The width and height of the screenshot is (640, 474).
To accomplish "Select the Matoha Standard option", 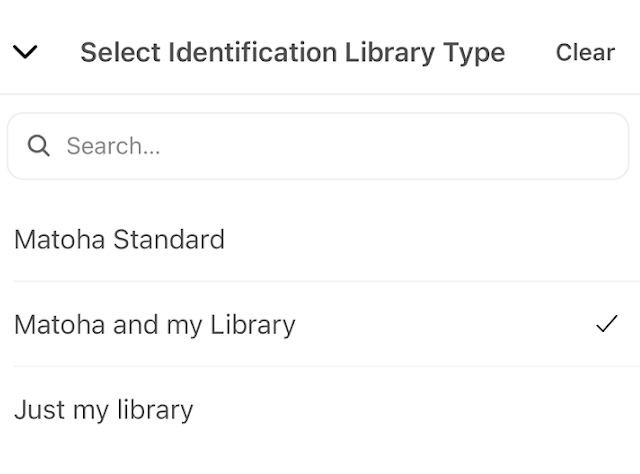I will 119,240.
